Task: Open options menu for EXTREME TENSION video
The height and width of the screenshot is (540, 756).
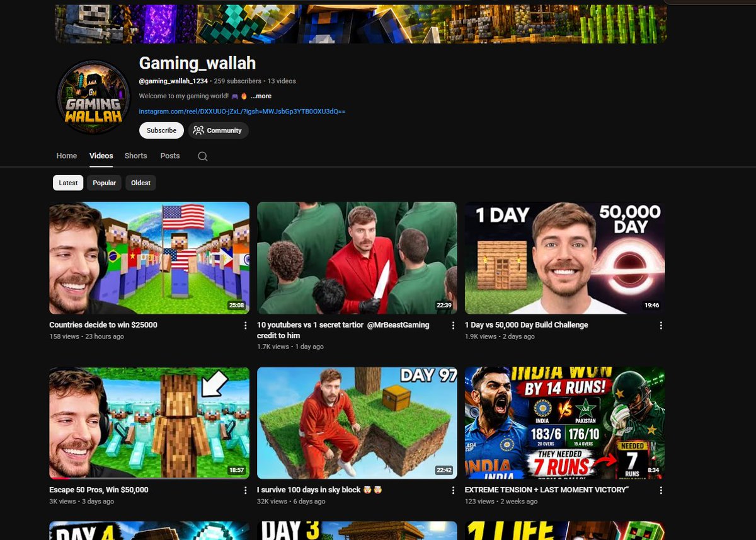Action: tap(661, 490)
